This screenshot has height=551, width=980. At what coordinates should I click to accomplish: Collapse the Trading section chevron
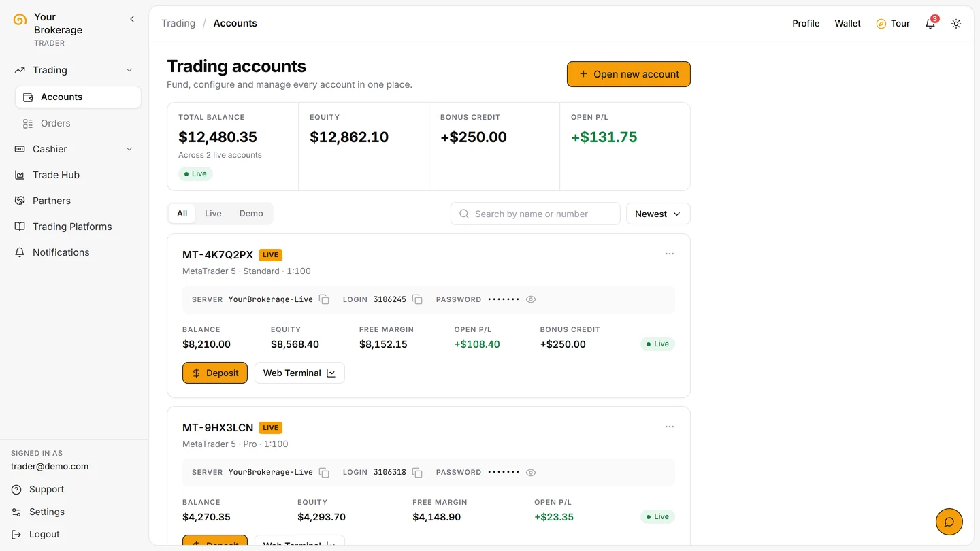click(x=129, y=70)
